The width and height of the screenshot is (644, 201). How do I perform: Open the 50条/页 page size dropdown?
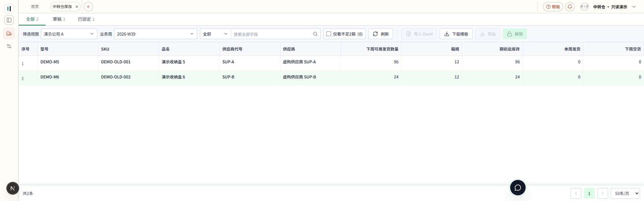(626, 193)
